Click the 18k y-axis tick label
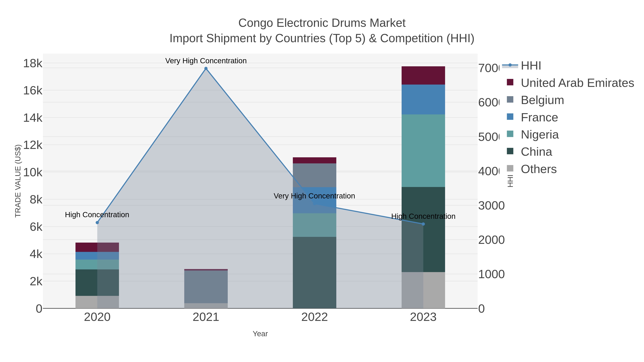The image size is (644, 362). click(x=33, y=63)
